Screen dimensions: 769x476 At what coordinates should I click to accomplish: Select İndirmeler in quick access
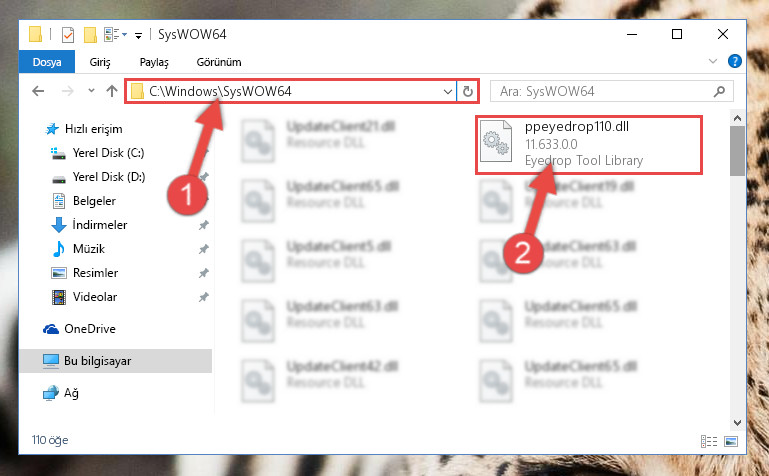100,225
